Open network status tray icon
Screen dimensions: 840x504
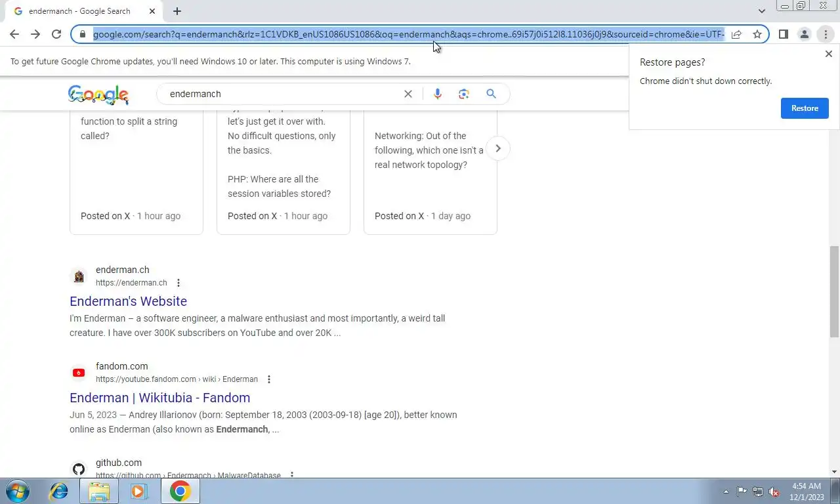pyautogui.click(x=758, y=492)
